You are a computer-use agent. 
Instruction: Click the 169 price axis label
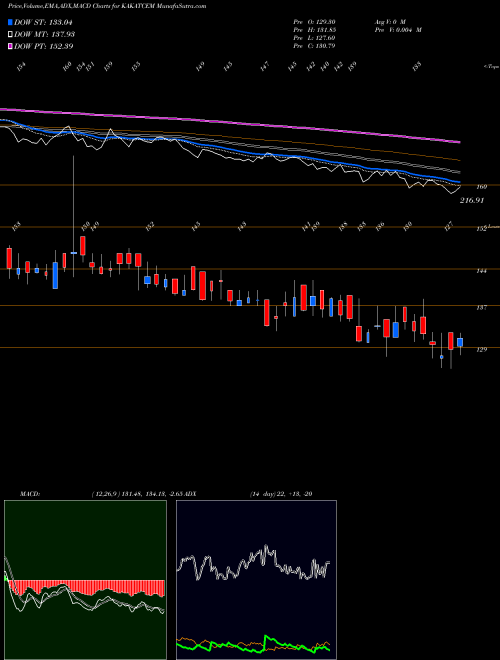pyautogui.click(x=481, y=187)
